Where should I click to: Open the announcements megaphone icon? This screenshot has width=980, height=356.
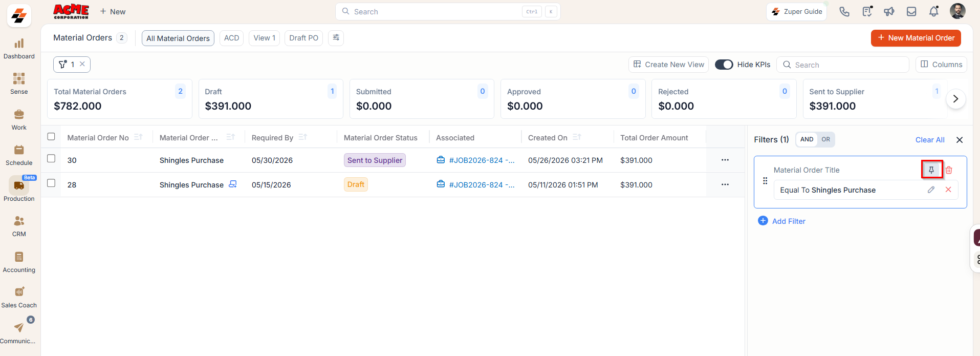[x=889, y=11]
